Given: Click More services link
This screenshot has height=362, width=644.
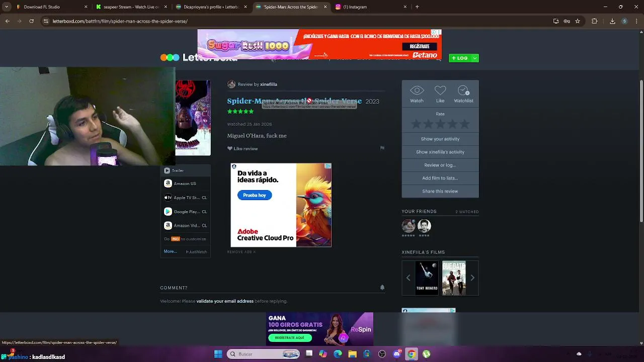Looking at the screenshot, I should pos(170,251).
